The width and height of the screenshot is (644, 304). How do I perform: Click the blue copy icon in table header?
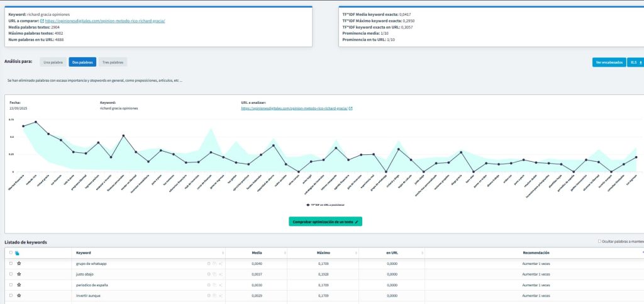17,253
